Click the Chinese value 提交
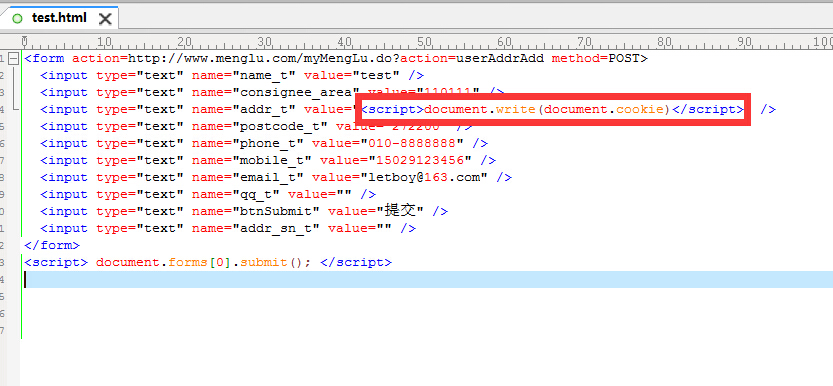This screenshot has width=833, height=386. click(400, 211)
